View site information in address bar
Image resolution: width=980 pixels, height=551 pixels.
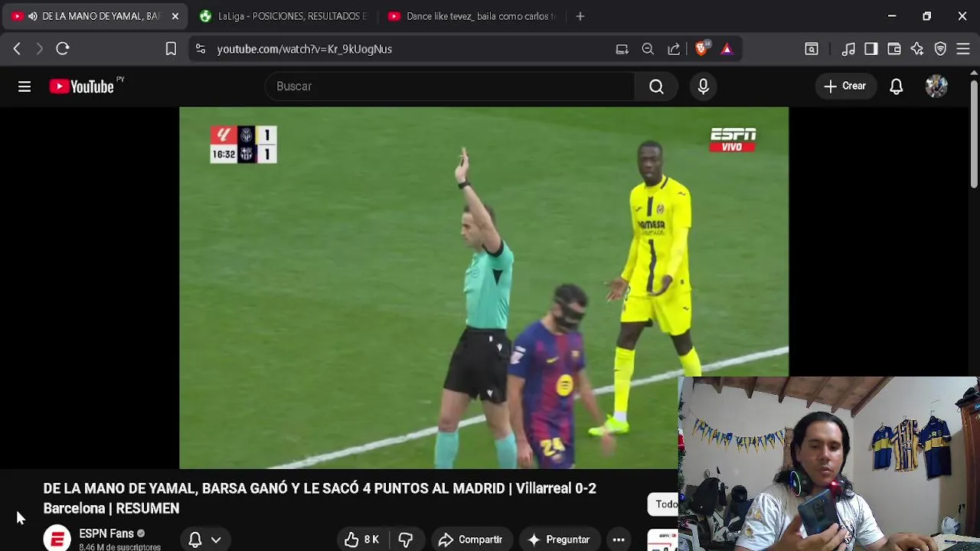point(200,49)
